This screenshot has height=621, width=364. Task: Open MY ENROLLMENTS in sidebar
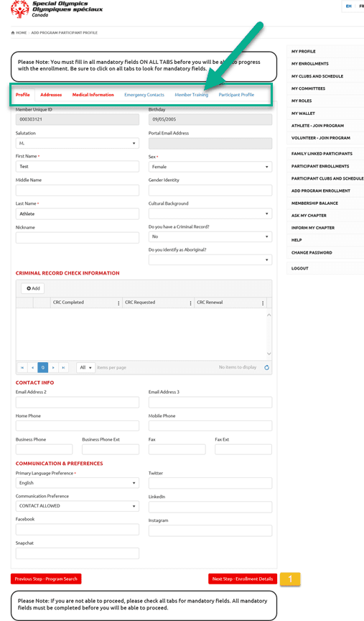pos(310,64)
